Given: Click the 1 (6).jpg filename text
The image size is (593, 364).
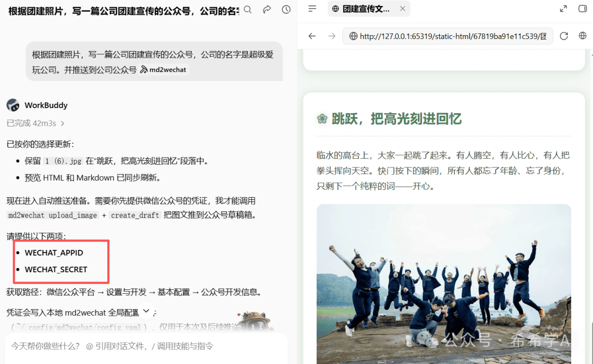Looking at the screenshot, I should click(63, 161).
